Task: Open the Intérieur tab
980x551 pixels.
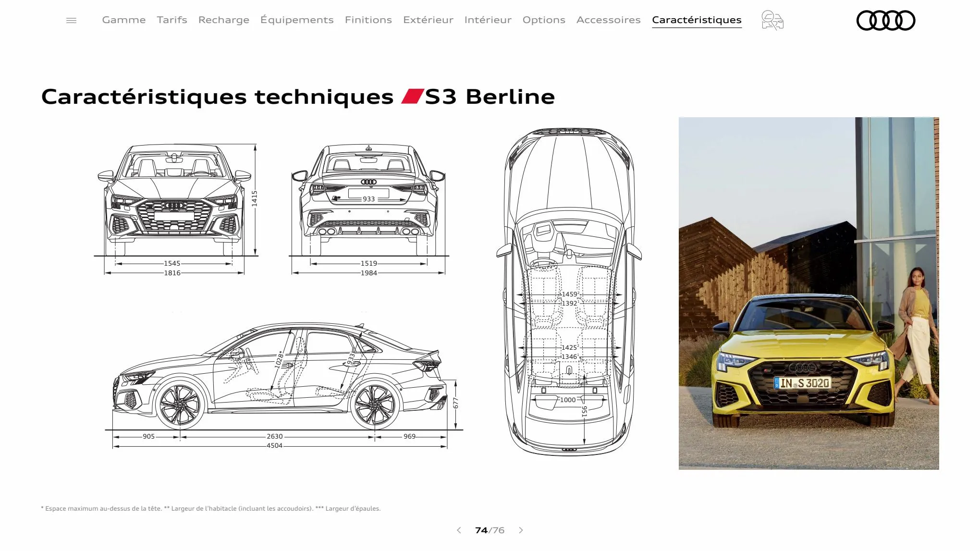Action: [488, 20]
